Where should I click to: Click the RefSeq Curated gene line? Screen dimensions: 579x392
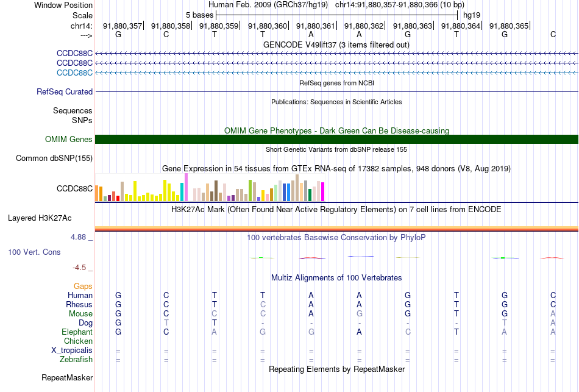pos(336,91)
